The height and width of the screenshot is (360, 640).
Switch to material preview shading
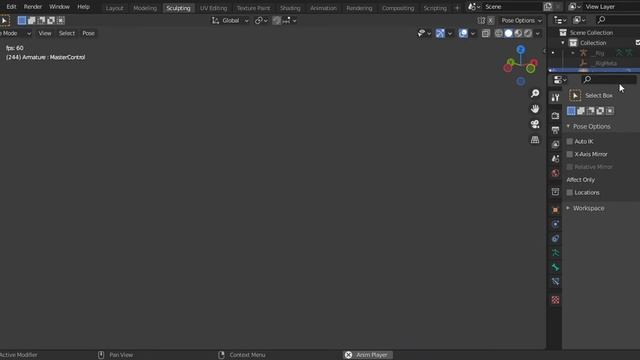pos(518,33)
